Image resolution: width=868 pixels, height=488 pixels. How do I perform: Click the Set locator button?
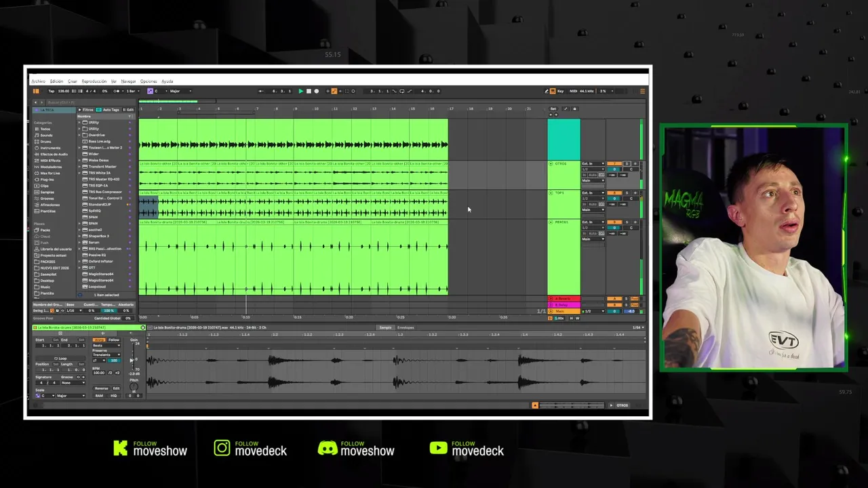553,108
